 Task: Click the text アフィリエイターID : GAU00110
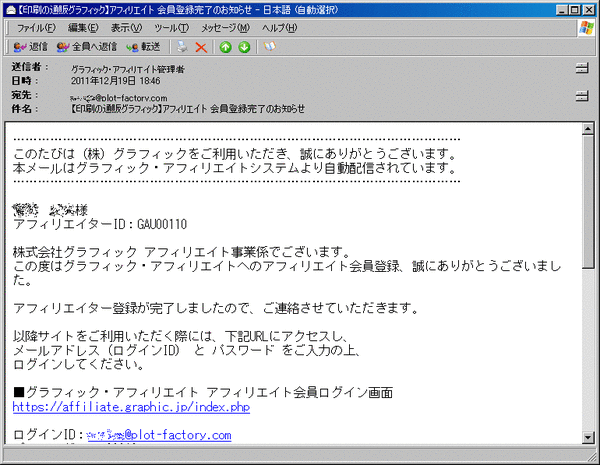(x=100, y=224)
